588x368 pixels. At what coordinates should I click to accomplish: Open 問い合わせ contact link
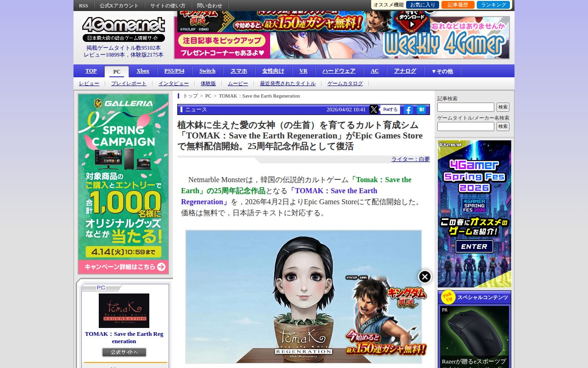(209, 6)
